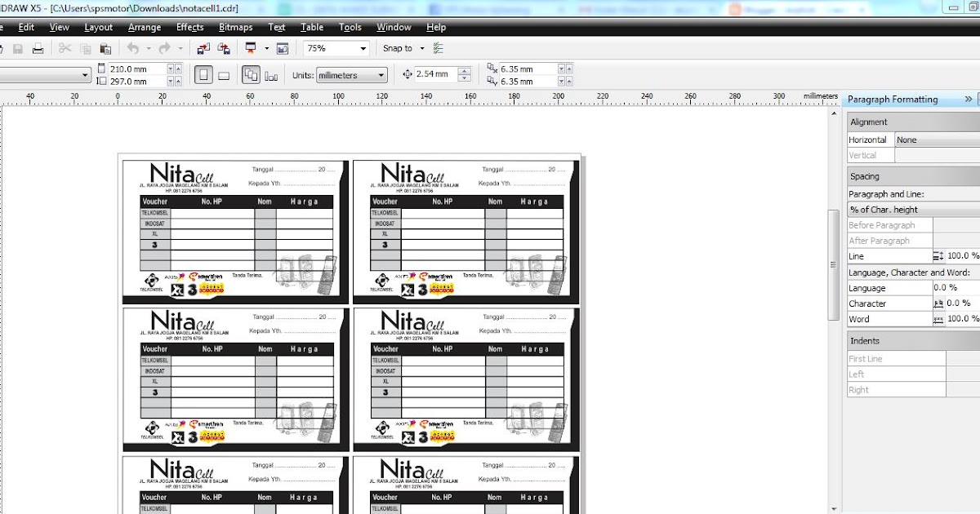The height and width of the screenshot is (514, 980).
Task: Click the Redo button
Action: coord(164,48)
